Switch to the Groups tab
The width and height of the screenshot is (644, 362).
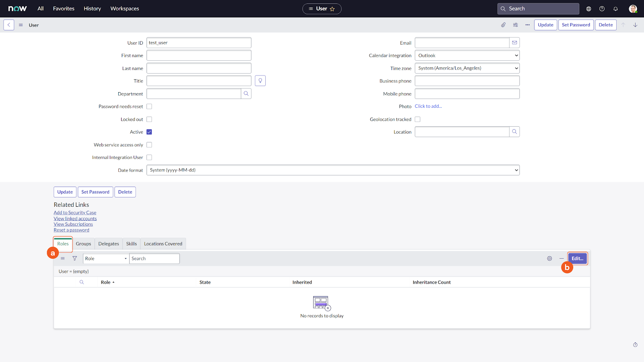click(83, 244)
